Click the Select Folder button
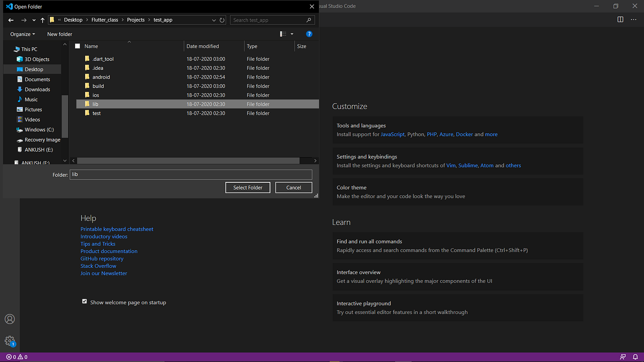 click(x=247, y=187)
